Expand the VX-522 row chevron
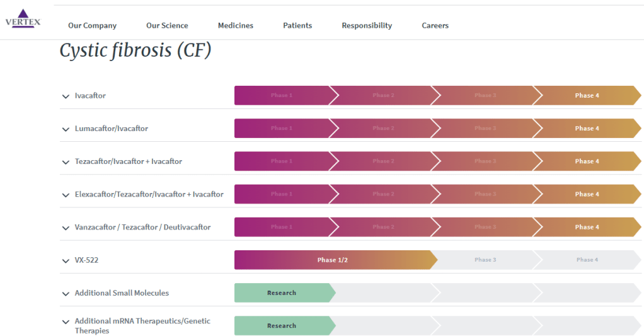This screenshot has height=336, width=644. tap(66, 260)
